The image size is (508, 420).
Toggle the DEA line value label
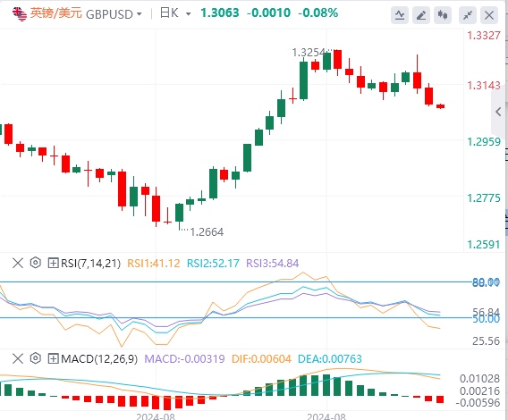click(329, 359)
